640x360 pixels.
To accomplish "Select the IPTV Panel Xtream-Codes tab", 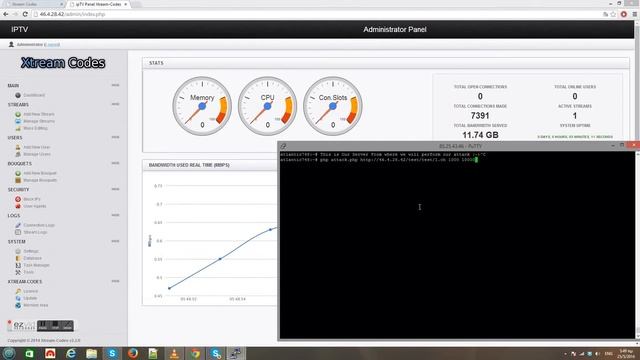I will click(97, 4).
